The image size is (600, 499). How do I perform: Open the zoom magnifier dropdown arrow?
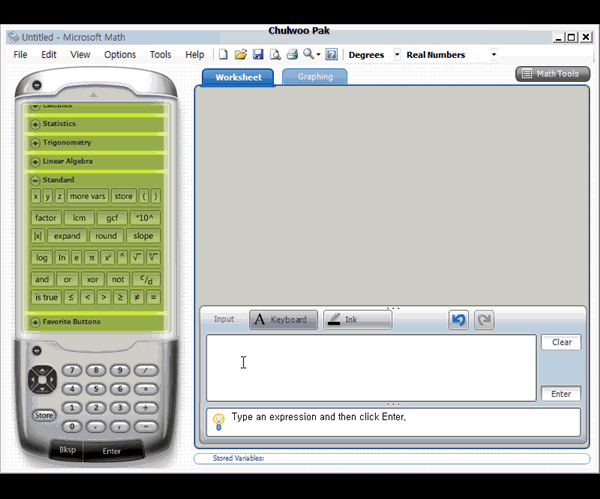(318, 55)
